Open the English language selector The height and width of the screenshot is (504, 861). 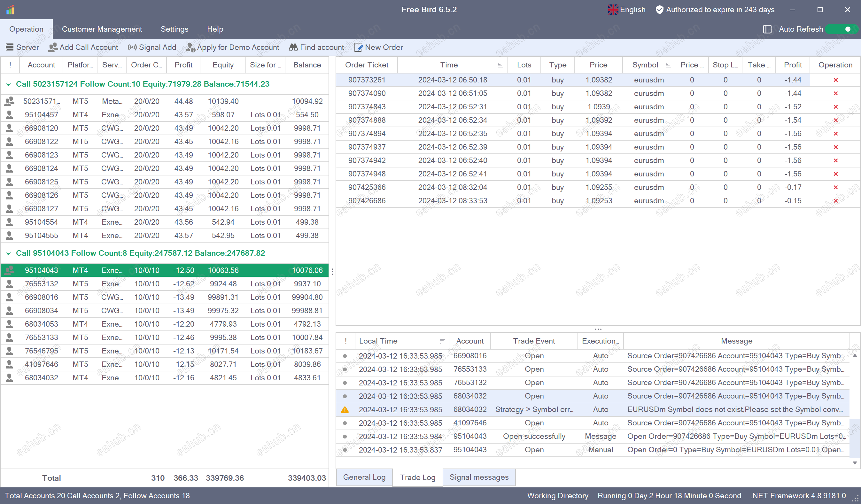coord(627,10)
